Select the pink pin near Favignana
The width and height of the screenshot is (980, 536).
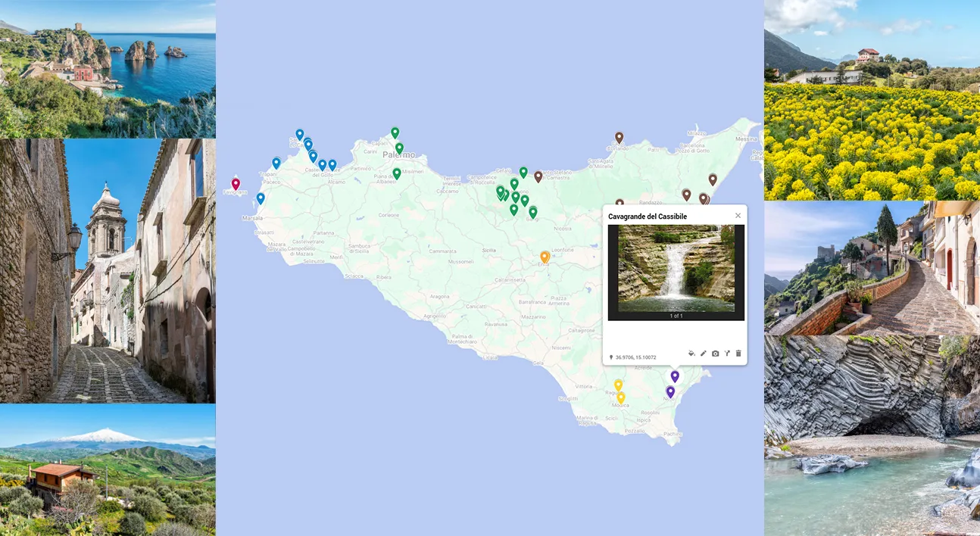click(236, 184)
